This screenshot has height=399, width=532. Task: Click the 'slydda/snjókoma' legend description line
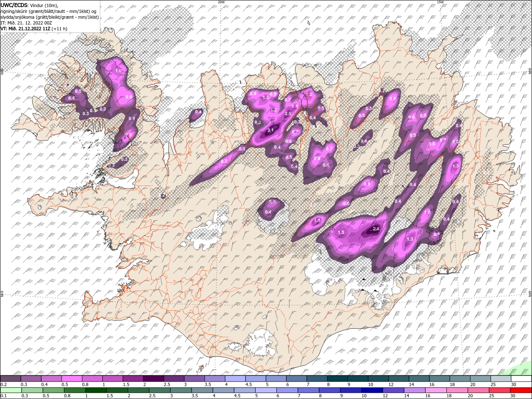[50, 17]
